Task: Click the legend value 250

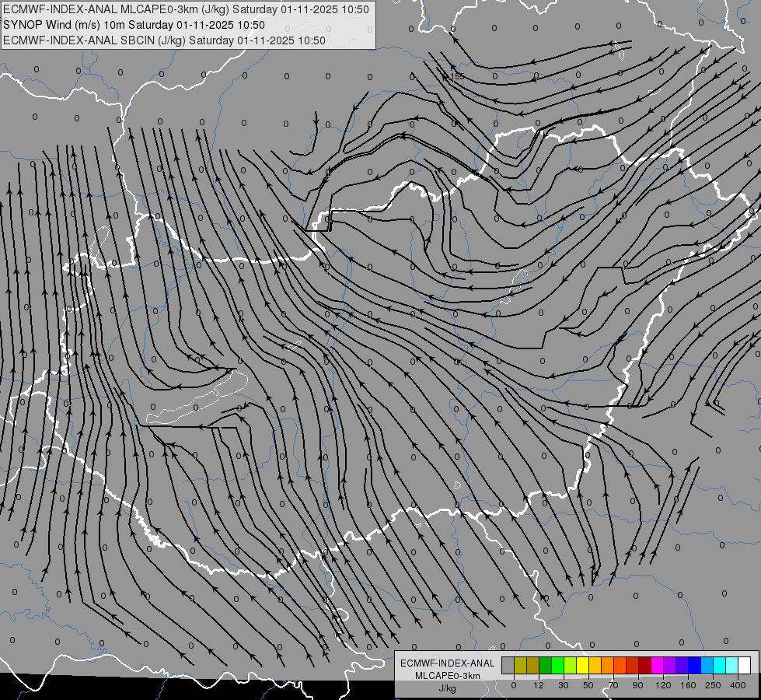Action: tap(713, 685)
